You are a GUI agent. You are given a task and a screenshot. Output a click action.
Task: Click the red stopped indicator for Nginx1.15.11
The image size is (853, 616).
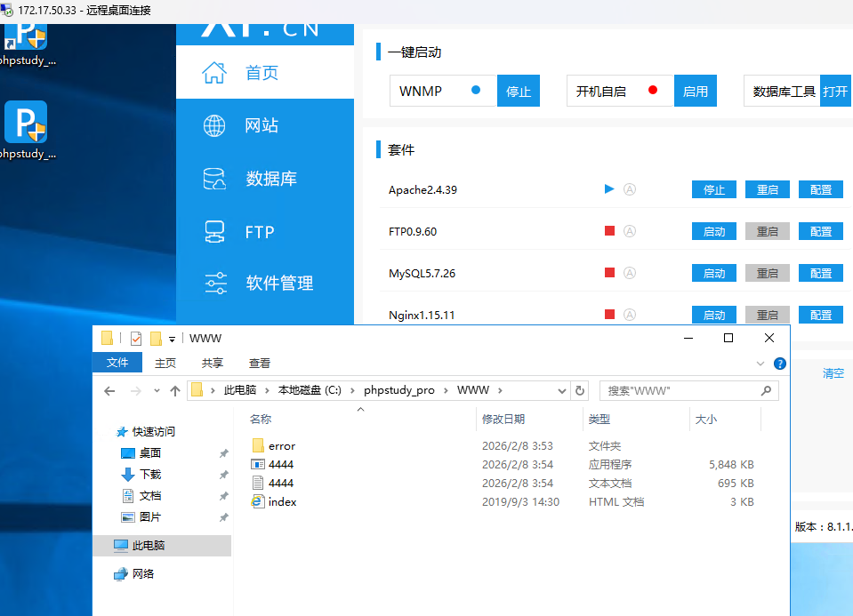coord(609,315)
